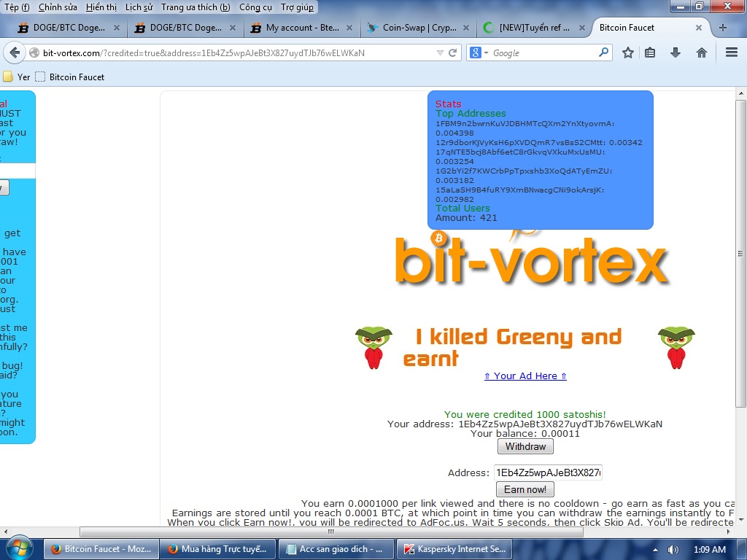Open the bookmarks list icon
The image size is (747, 560).
[x=650, y=52]
